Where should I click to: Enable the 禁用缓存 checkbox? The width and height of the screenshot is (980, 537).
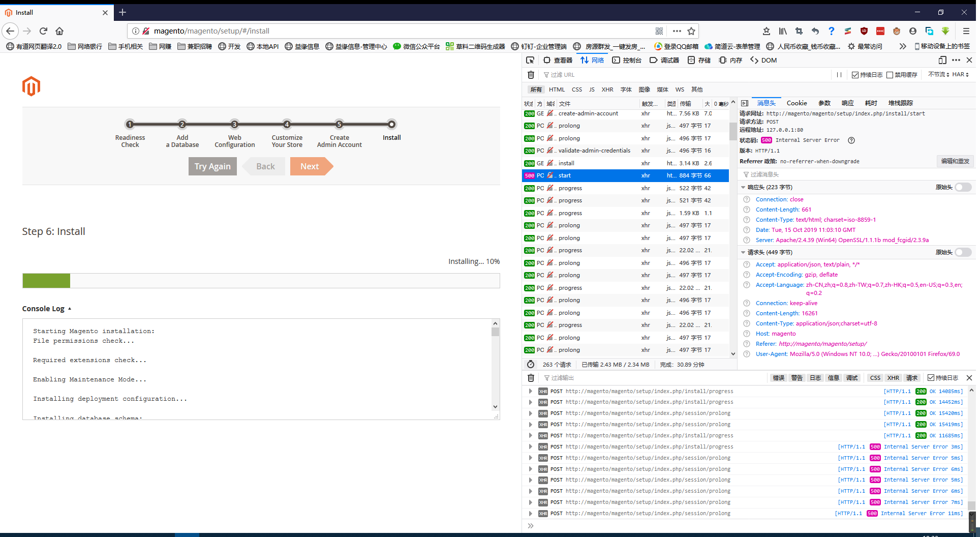coord(890,75)
